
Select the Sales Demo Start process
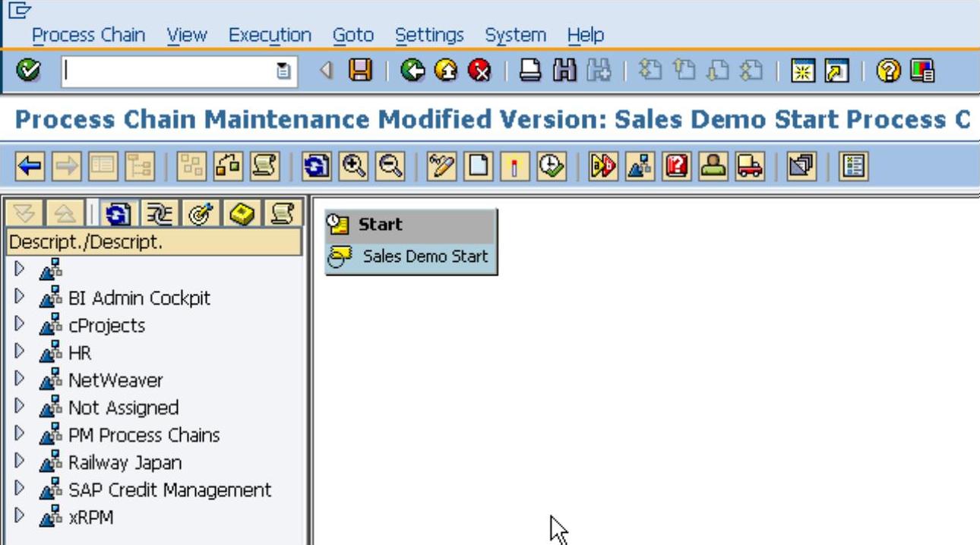pyautogui.click(x=424, y=257)
